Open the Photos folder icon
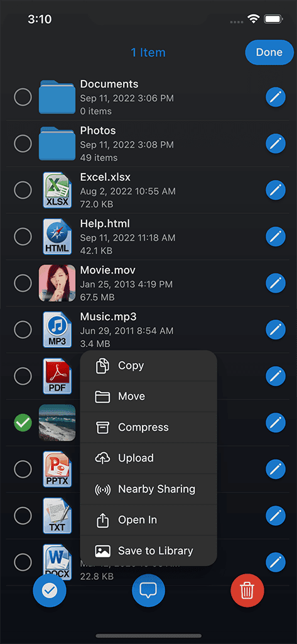 (x=57, y=144)
